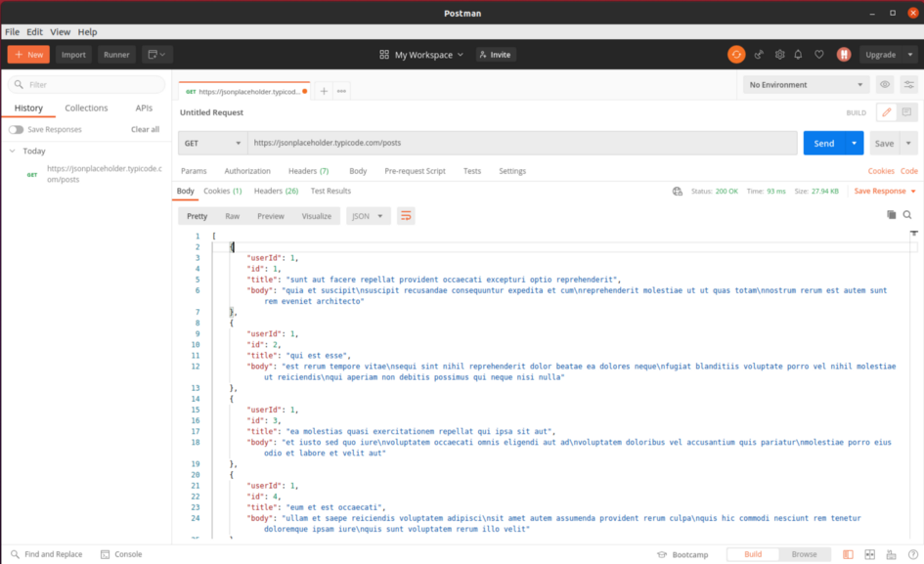
Task: Open the Cookies link at right
Action: pyautogui.click(x=881, y=171)
